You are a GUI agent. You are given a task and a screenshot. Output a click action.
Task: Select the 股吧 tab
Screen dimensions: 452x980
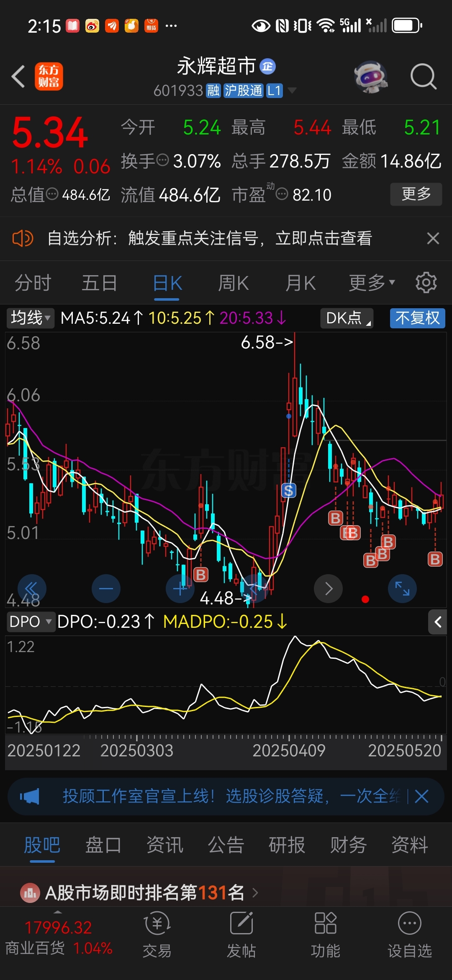tap(42, 845)
